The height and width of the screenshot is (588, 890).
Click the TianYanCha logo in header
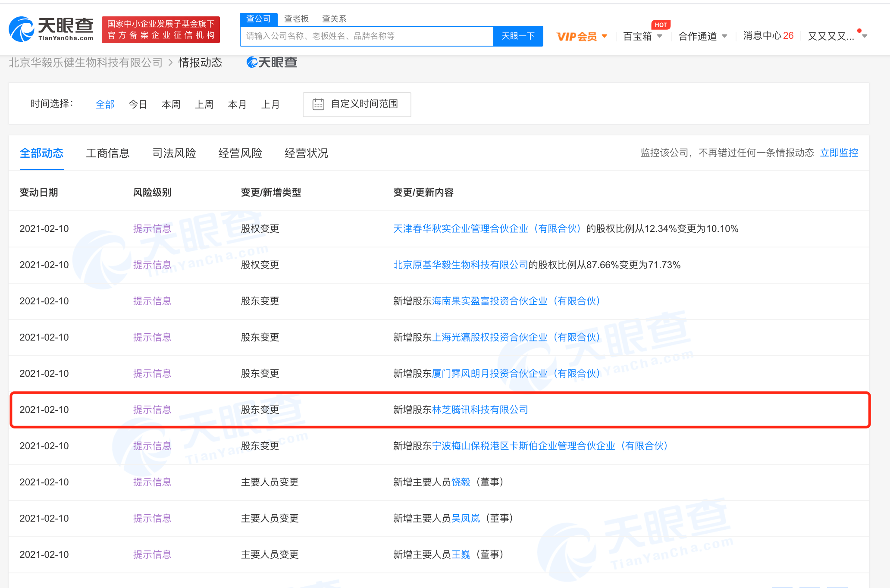coord(51,29)
